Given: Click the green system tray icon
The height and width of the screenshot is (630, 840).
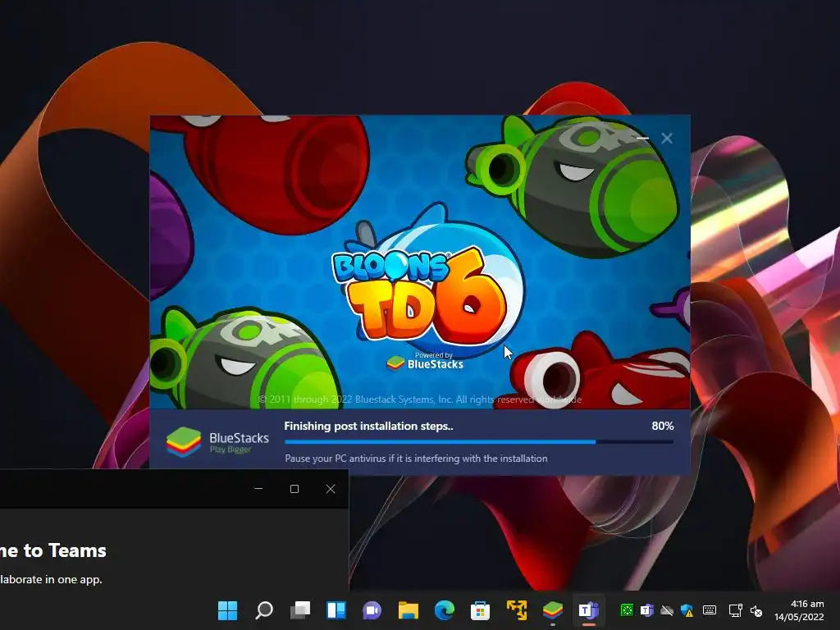Looking at the screenshot, I should (627, 610).
